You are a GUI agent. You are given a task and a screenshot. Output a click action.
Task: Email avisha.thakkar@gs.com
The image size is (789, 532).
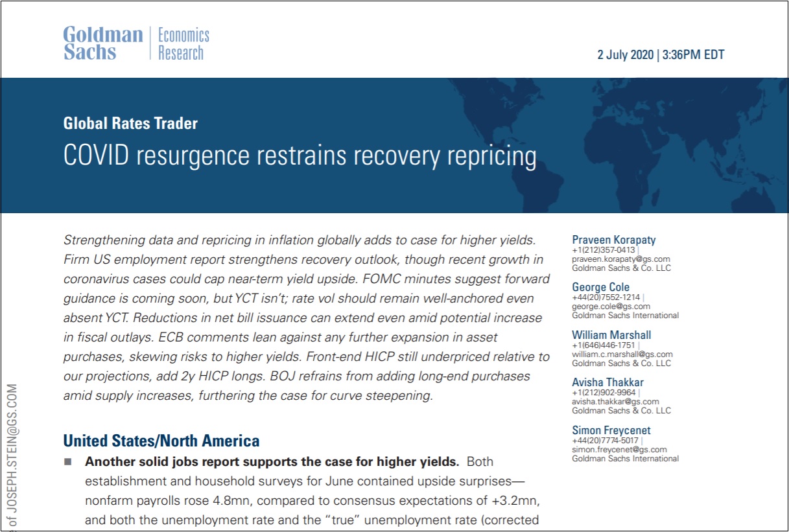point(615,402)
